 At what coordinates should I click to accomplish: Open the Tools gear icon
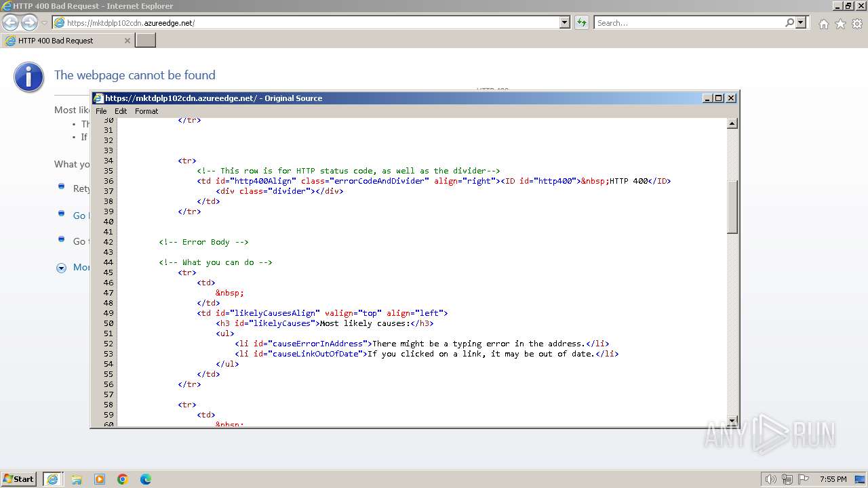(x=856, y=24)
